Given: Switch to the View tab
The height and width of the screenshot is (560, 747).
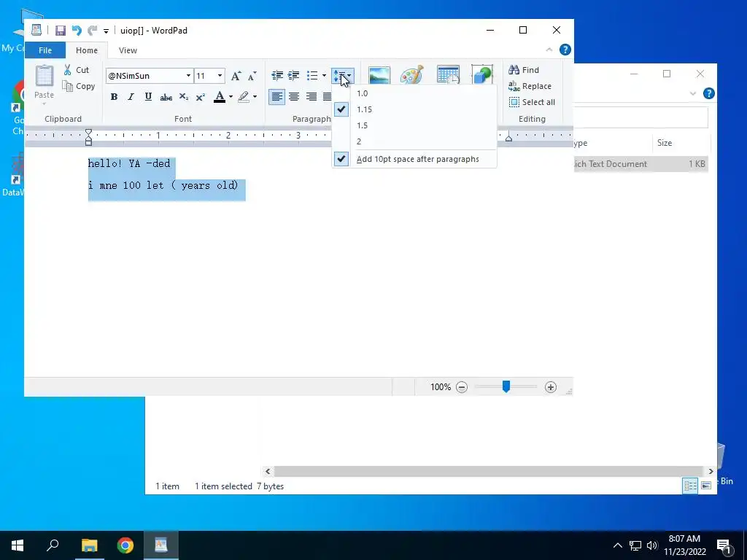Looking at the screenshot, I should 128,50.
